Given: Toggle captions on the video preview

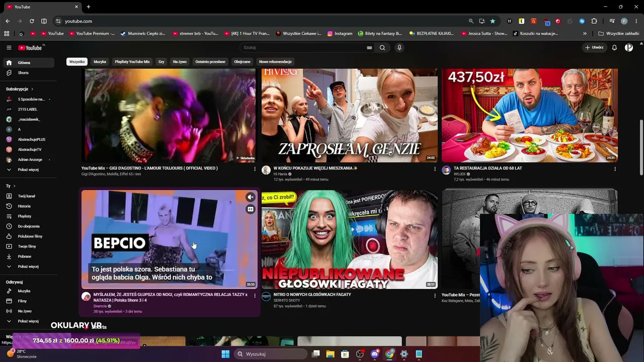Looking at the screenshot, I should click(250, 209).
